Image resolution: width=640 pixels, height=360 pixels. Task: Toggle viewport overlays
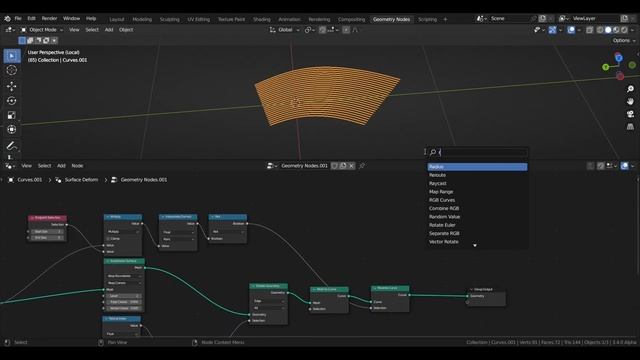click(x=571, y=30)
